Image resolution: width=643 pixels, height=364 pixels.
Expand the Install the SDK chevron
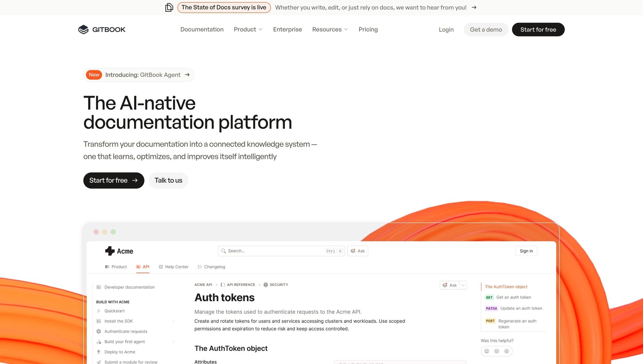173,321
